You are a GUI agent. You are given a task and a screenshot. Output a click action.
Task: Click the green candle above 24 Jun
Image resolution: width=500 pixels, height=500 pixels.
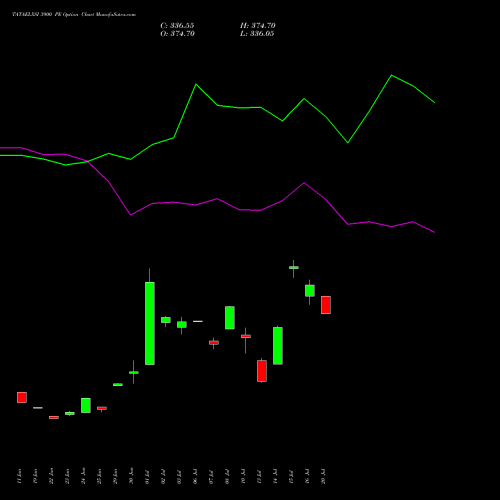[86, 405]
